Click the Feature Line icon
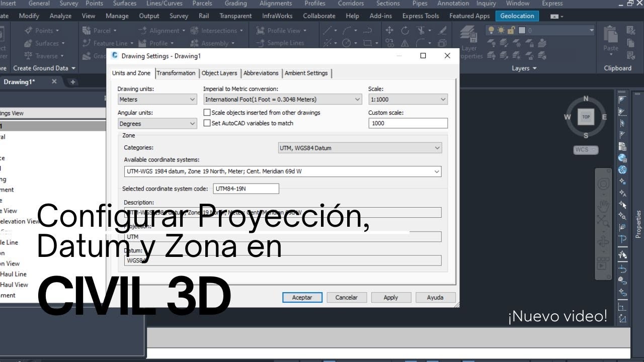Image resolution: width=644 pixels, height=362 pixels. point(87,43)
